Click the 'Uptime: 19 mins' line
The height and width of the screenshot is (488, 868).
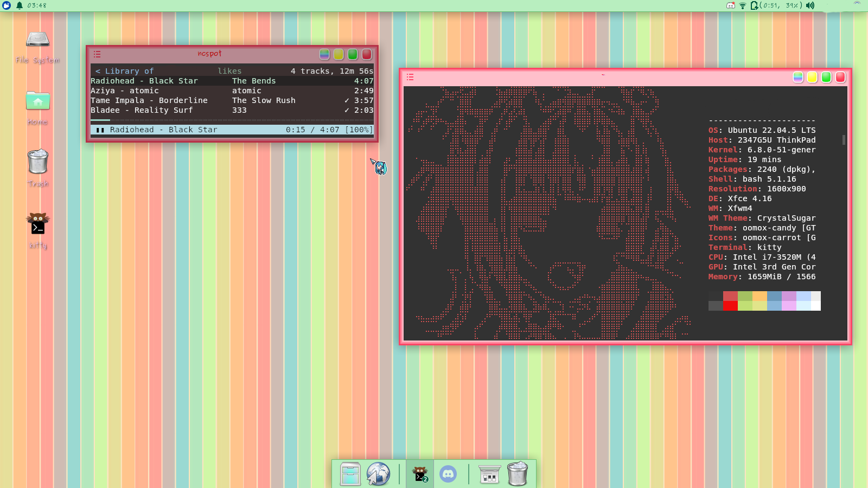coord(745,159)
